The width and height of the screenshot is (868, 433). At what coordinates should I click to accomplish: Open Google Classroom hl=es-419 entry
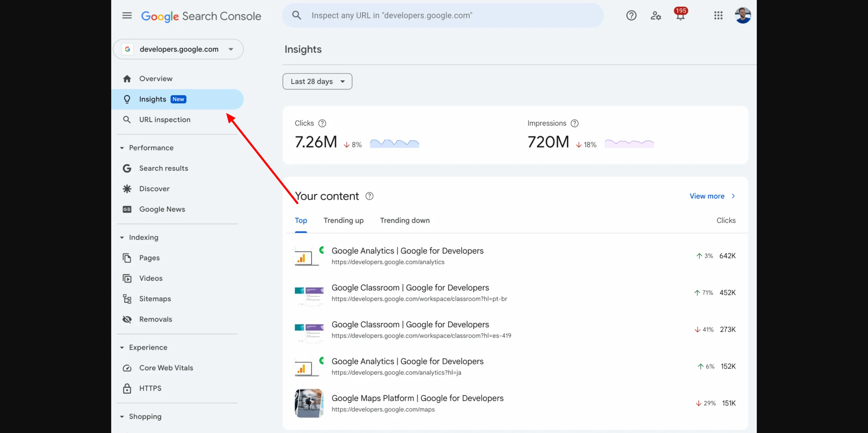(x=515, y=330)
